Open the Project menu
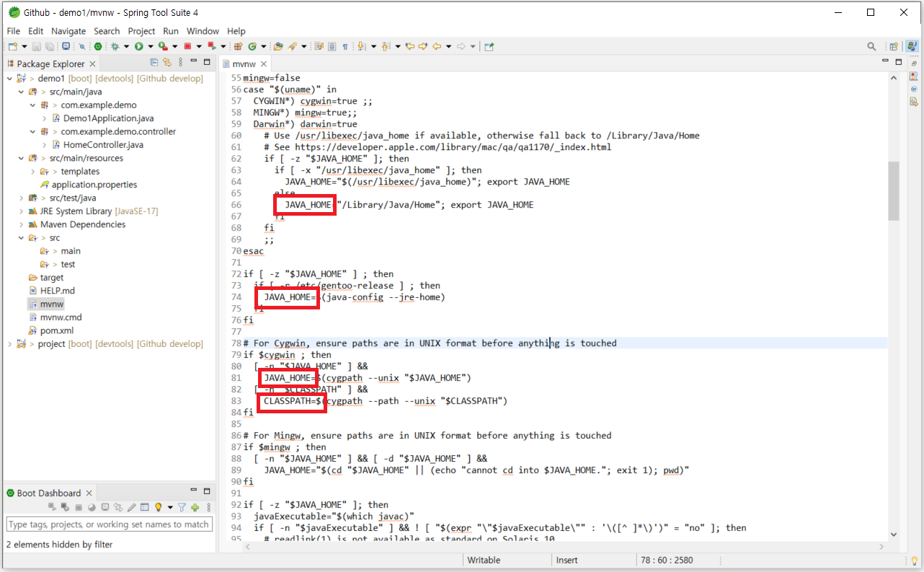Viewport: 924px width, 572px height. pos(141,31)
